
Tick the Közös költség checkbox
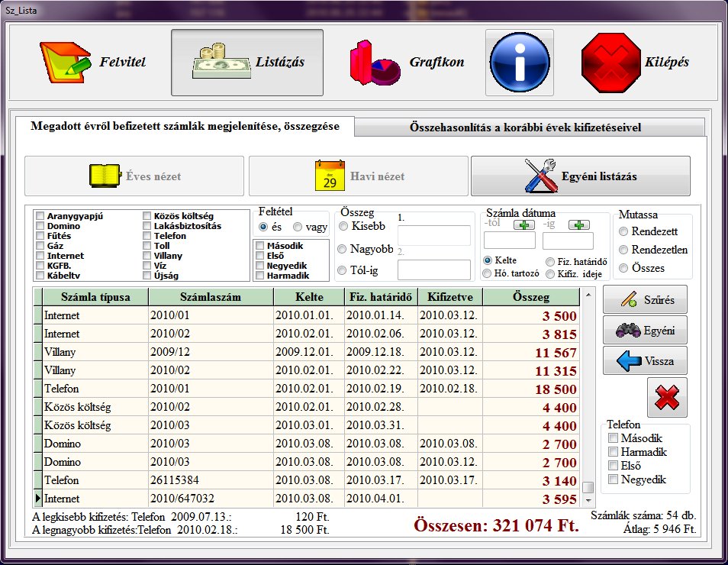[147, 216]
